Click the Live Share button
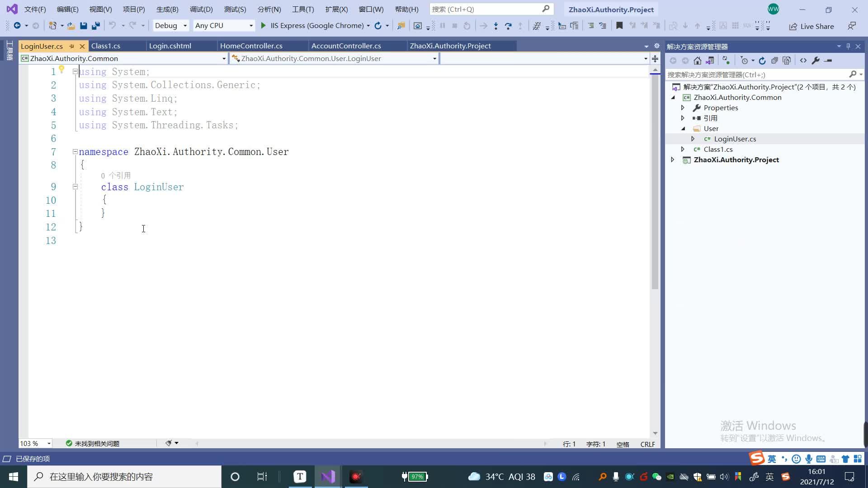The height and width of the screenshot is (488, 868). pyautogui.click(x=811, y=26)
